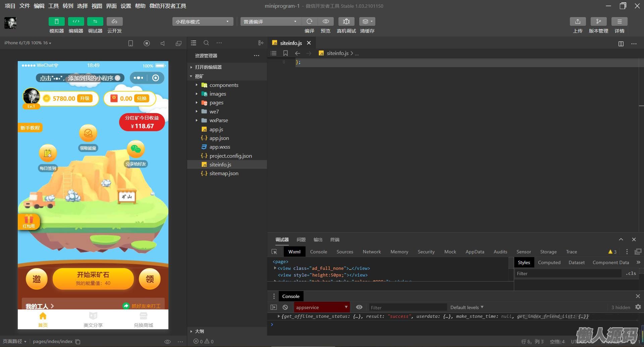This screenshot has width=644, height=347.
Task: Open the 小程序模式 mode dropdown
Action: pos(203,22)
